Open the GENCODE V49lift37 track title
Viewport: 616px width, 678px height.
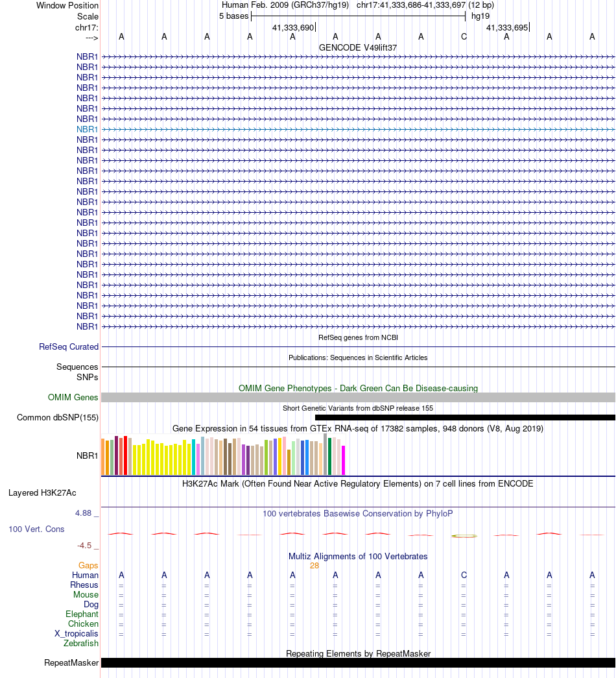tap(357, 47)
